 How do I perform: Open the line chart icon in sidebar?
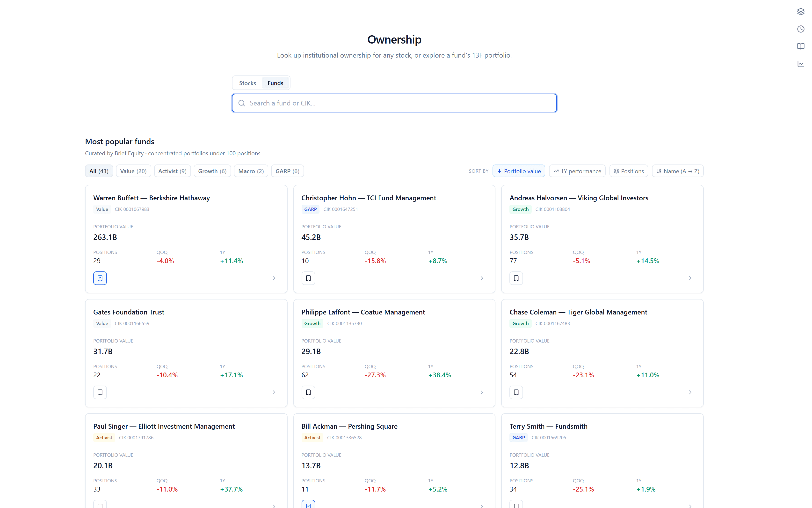[x=801, y=64]
